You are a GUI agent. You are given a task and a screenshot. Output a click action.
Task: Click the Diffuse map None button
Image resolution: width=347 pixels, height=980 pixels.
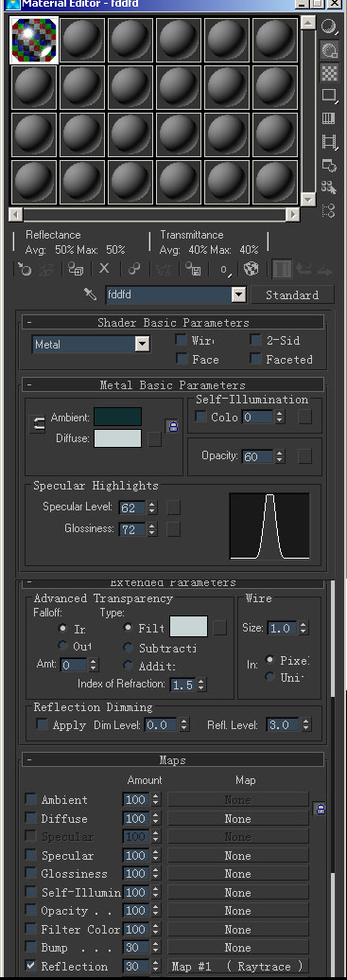tap(237, 819)
